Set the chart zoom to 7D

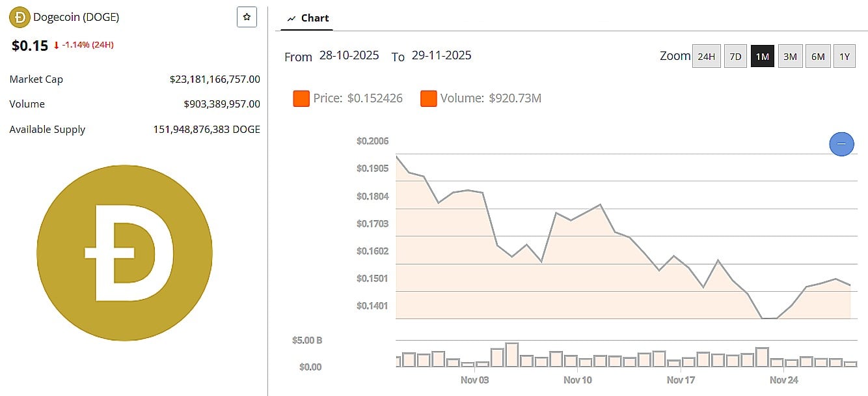tap(735, 57)
